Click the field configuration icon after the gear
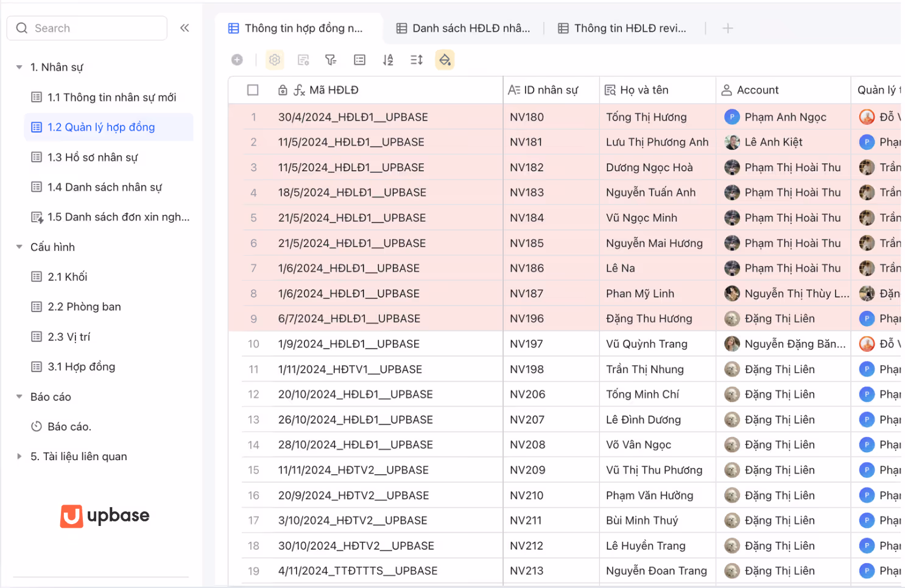Viewport: 905px width, 588px height. (303, 60)
